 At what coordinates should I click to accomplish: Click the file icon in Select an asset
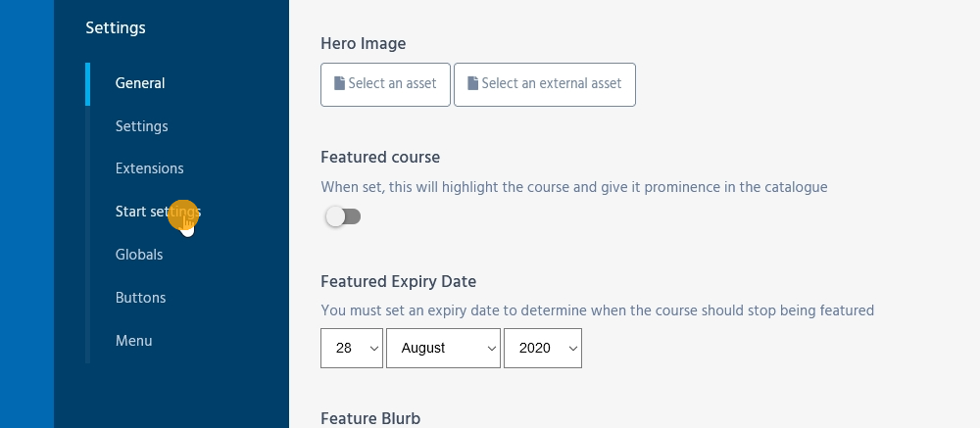(x=339, y=84)
